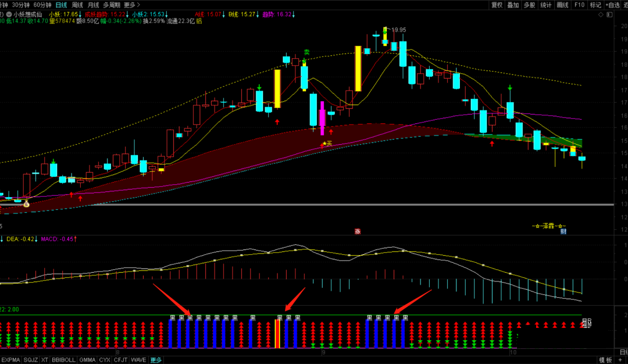The width and height of the screenshot is (628, 364).
Task: Select the BBIBOLL indicator tab
Action: click(x=63, y=360)
